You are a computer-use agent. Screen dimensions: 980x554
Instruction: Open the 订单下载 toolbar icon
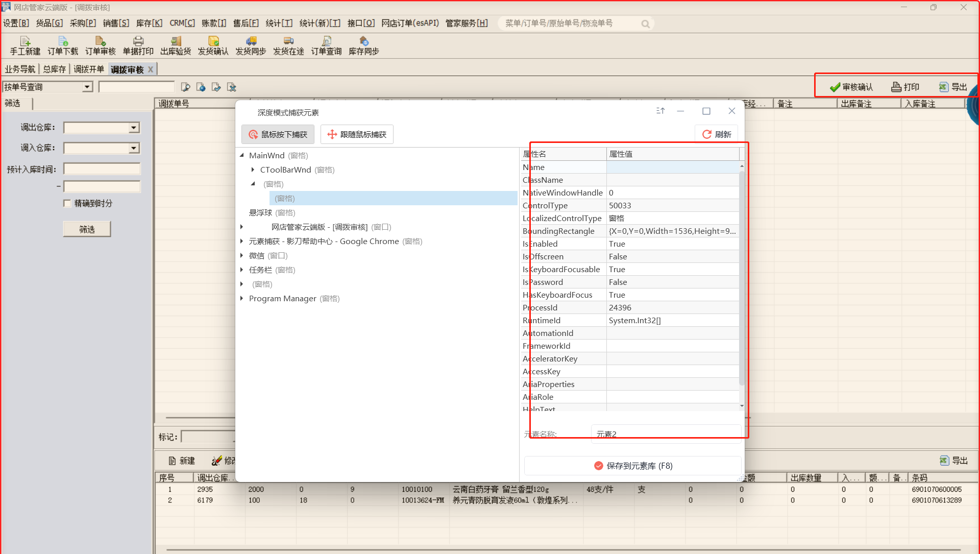63,41
